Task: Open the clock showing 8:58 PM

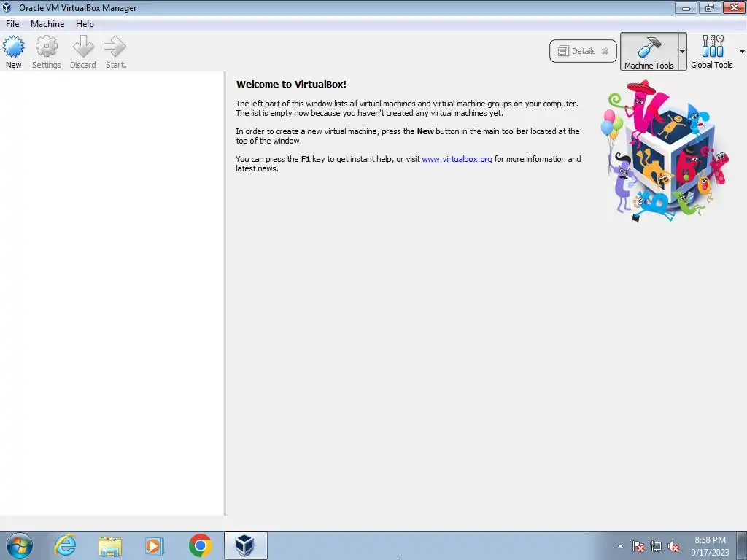Action: [710, 546]
